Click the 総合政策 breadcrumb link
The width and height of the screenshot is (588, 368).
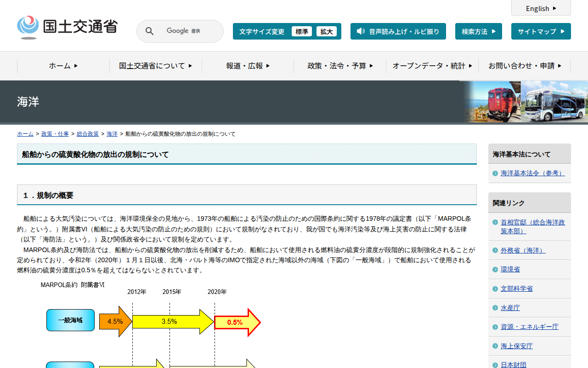click(88, 134)
